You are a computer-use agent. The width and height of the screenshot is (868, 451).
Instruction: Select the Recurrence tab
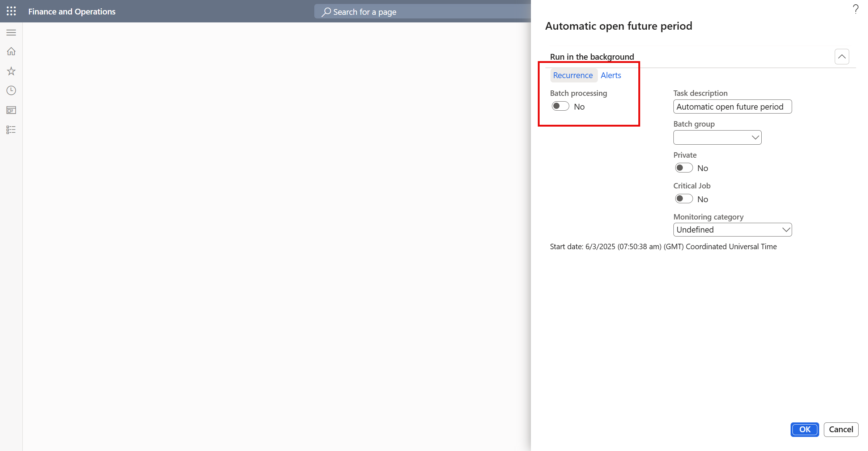click(x=573, y=75)
